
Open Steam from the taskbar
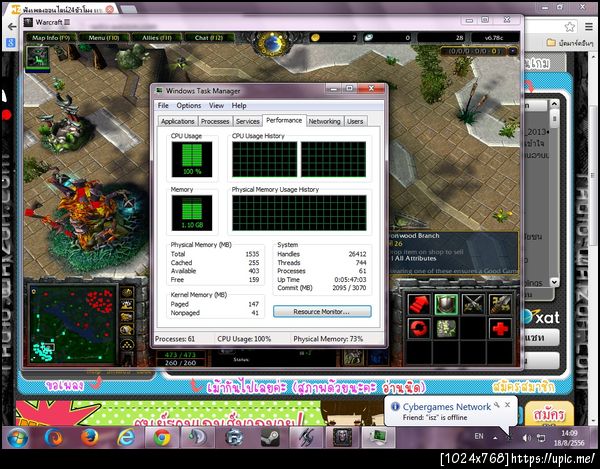coord(271,437)
